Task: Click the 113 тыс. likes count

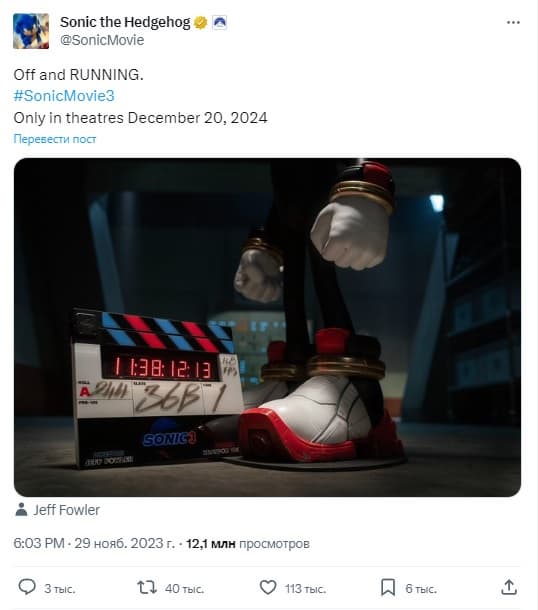Action: (x=305, y=589)
